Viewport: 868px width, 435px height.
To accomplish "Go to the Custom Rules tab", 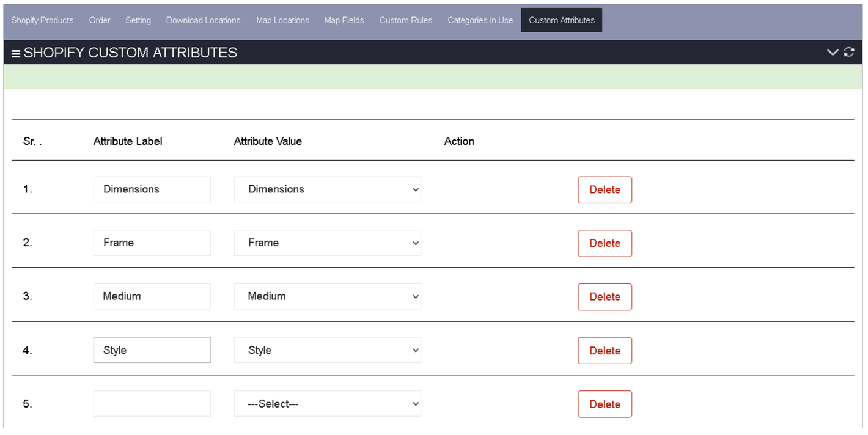I will (406, 20).
